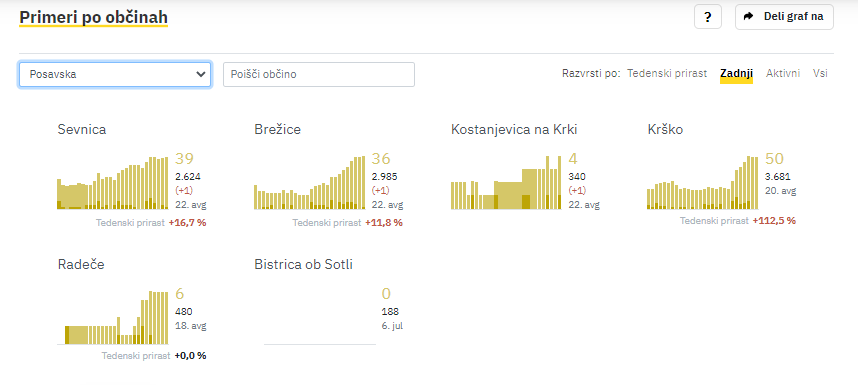Click the Bistrica ob Sotli title
The height and width of the screenshot is (385, 858).
[x=304, y=265]
